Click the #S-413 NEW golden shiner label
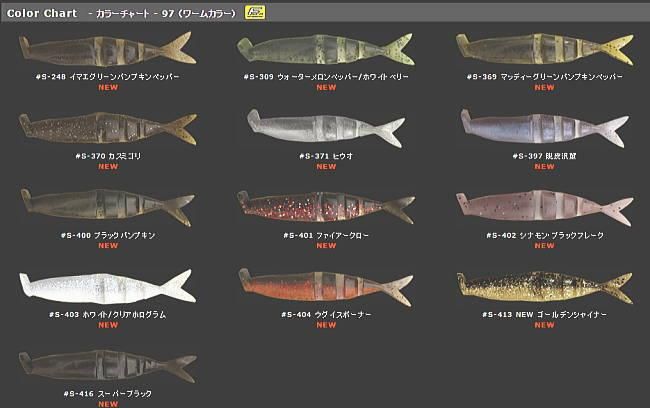This screenshot has width=650, height=408. pos(545,315)
